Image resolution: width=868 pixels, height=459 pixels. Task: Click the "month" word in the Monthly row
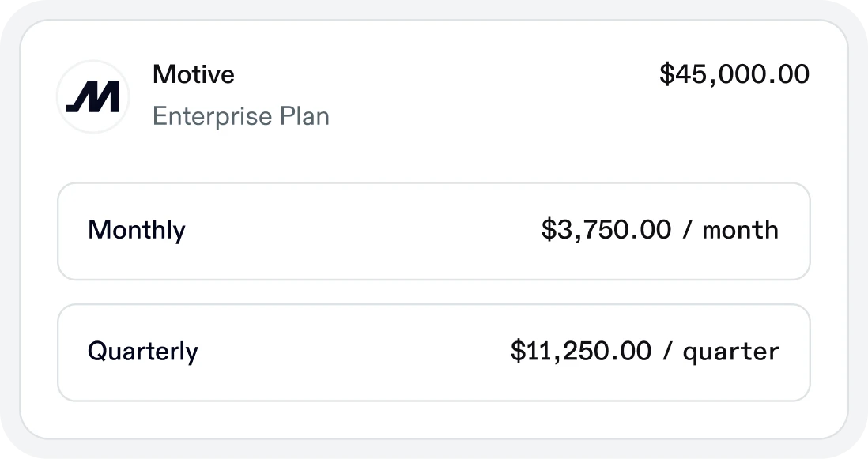(740, 231)
